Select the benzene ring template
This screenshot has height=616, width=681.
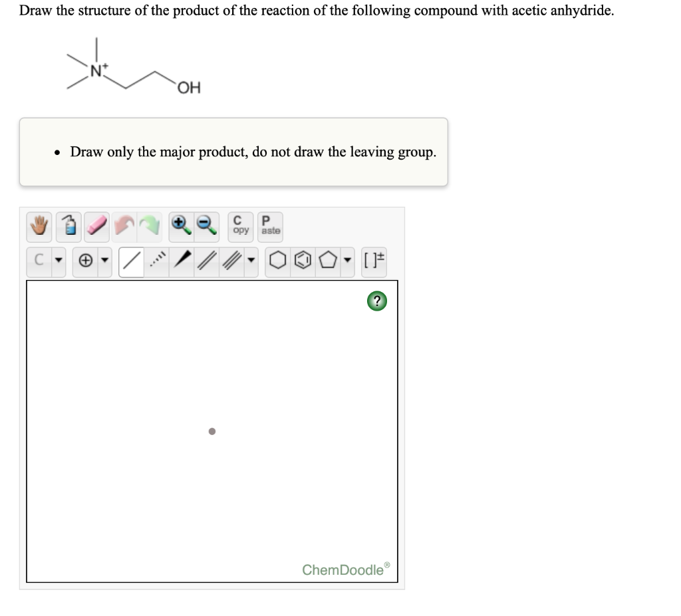[303, 261]
